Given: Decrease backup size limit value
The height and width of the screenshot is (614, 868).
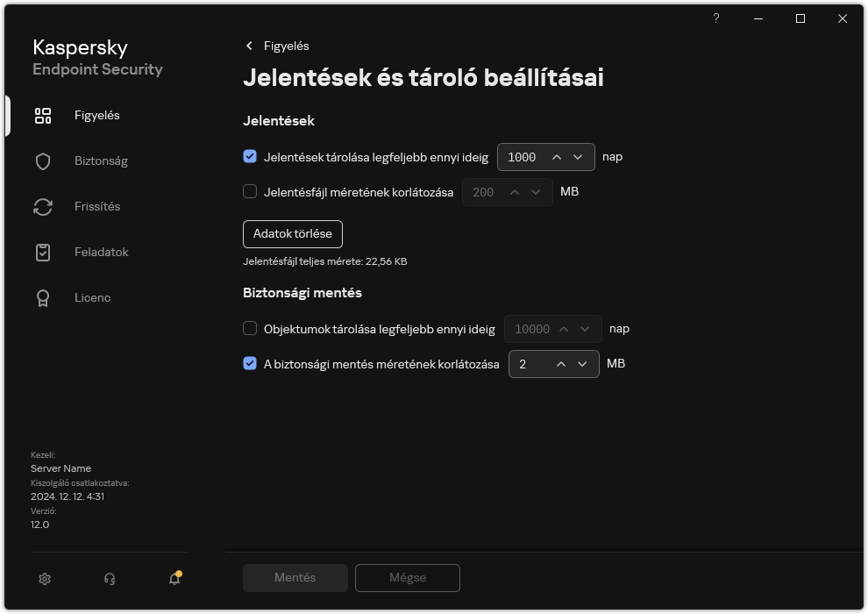Looking at the screenshot, I should tap(580, 364).
